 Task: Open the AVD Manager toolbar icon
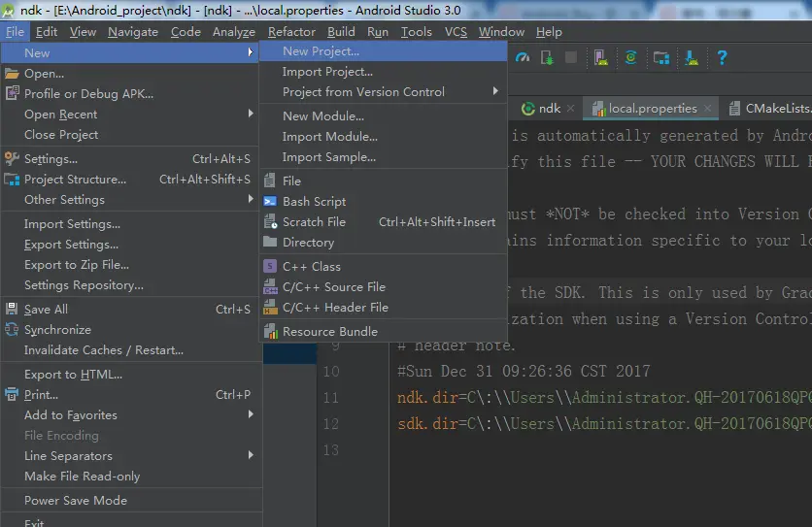[x=600, y=57]
